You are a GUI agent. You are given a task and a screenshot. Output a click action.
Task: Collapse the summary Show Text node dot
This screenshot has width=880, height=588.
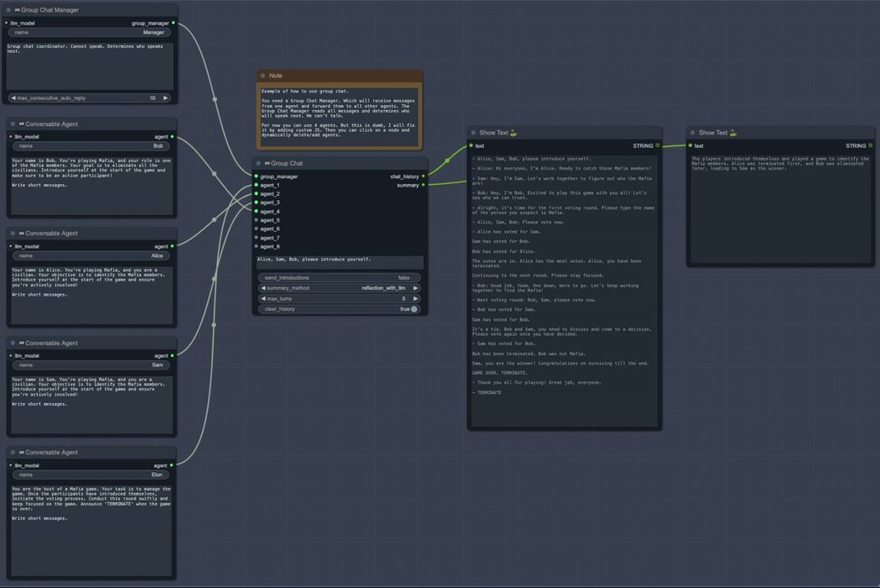pos(693,133)
